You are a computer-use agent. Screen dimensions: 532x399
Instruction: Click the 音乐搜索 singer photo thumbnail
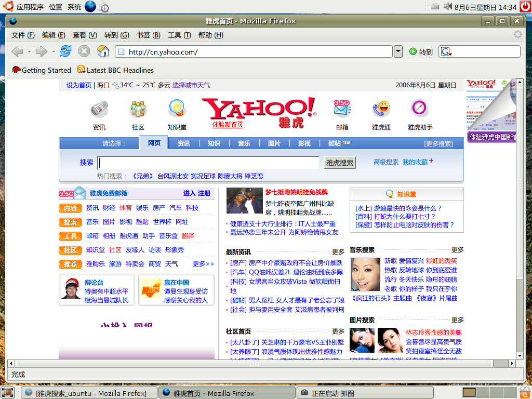pos(365,274)
